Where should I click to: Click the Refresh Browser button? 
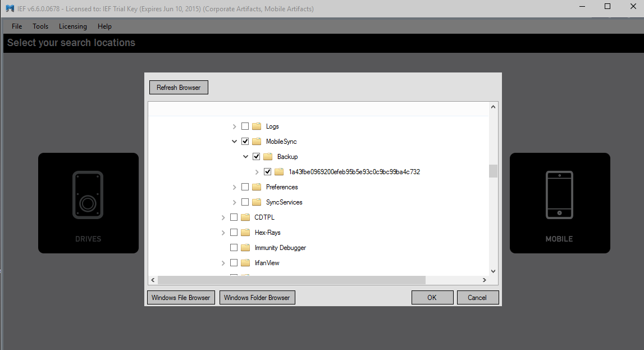(179, 88)
